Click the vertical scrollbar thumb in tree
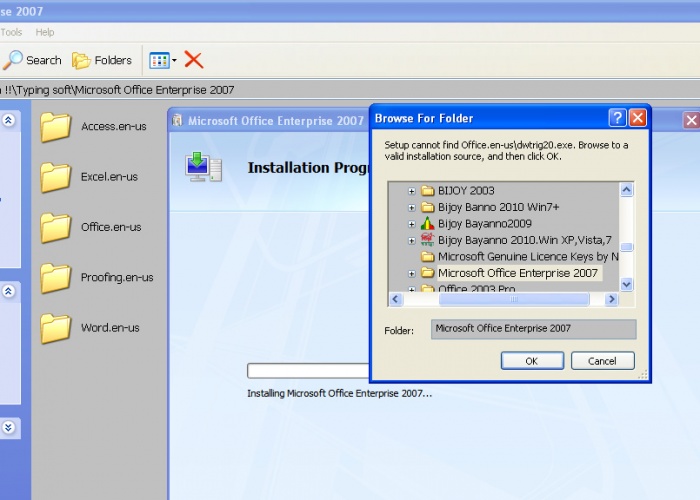Image resolution: width=700 pixels, height=500 pixels. pyautogui.click(x=627, y=247)
